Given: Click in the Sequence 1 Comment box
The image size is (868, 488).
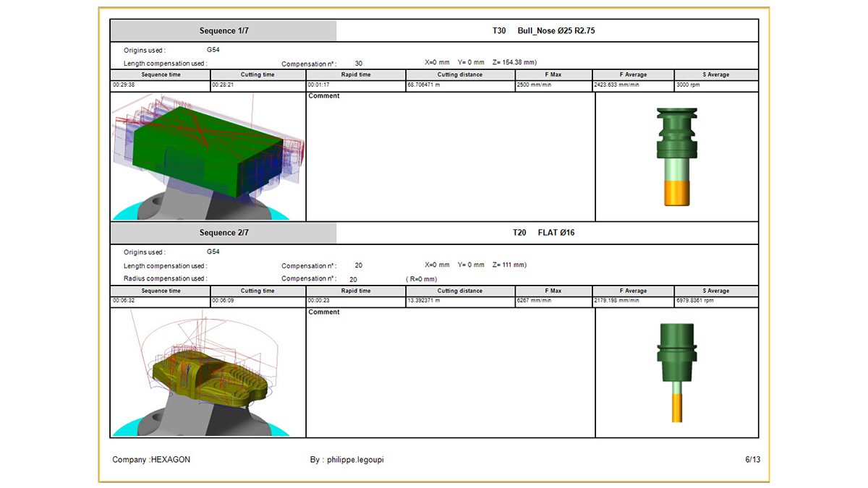Looking at the screenshot, I should [450, 156].
